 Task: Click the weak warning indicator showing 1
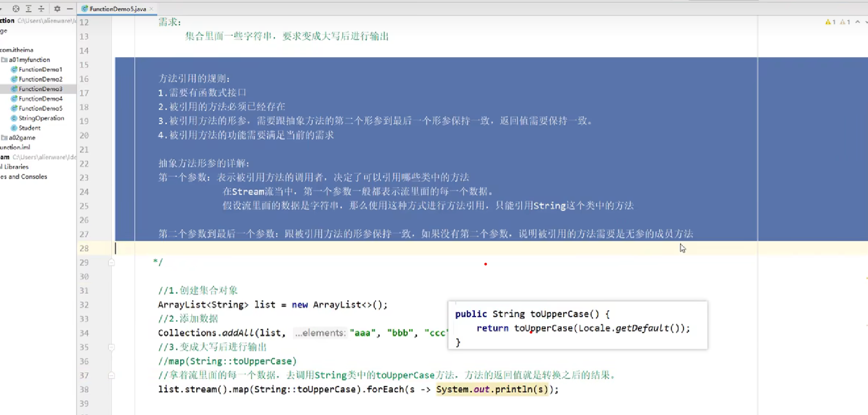pyautogui.click(x=845, y=22)
